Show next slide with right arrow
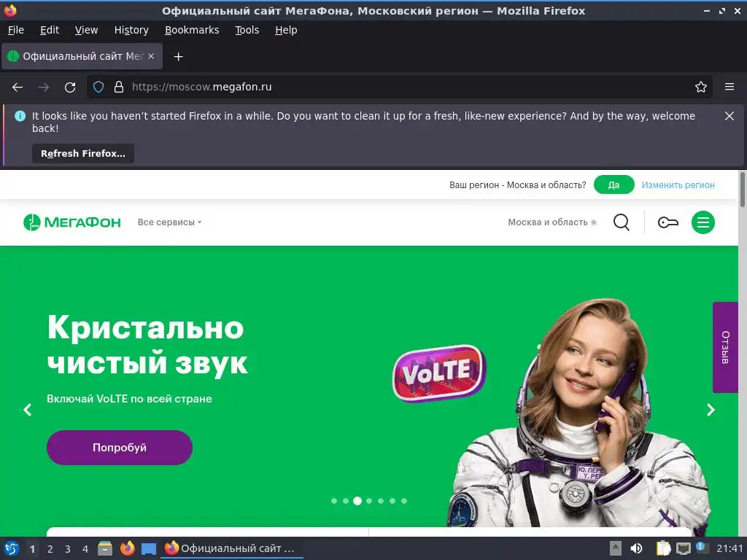This screenshot has height=560, width=747. pos(711,410)
